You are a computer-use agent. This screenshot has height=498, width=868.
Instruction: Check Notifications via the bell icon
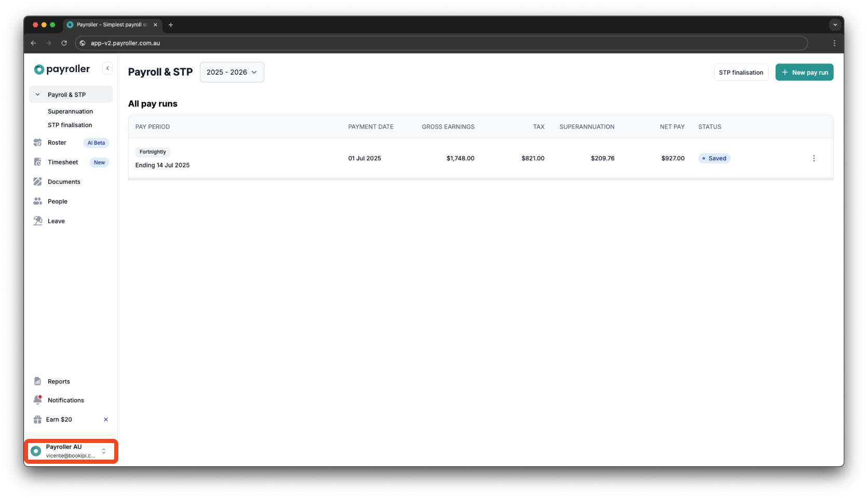pos(37,399)
